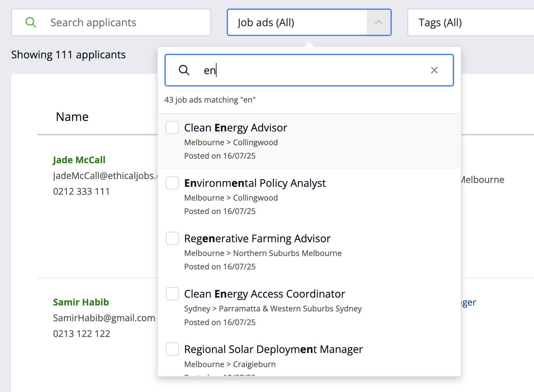
Task: Clear the job ads search text
Action: tap(434, 70)
